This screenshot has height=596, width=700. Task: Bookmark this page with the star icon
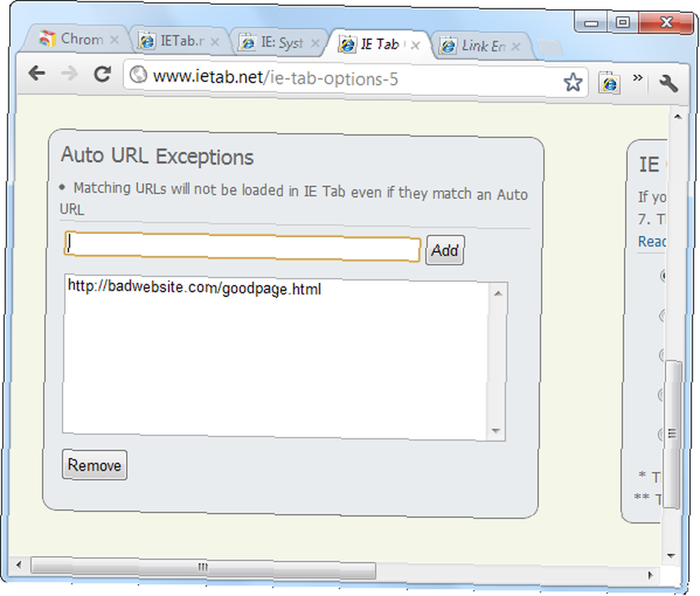pos(573,82)
